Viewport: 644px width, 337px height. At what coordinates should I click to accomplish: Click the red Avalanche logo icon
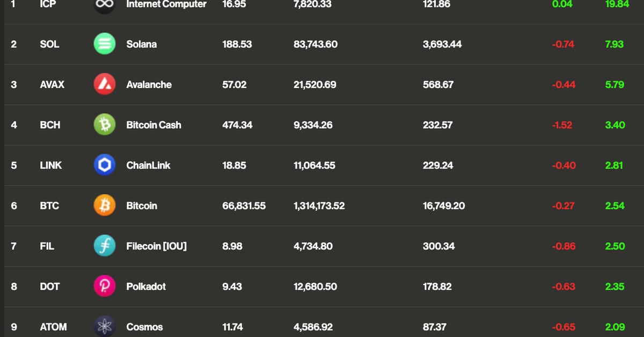(104, 84)
